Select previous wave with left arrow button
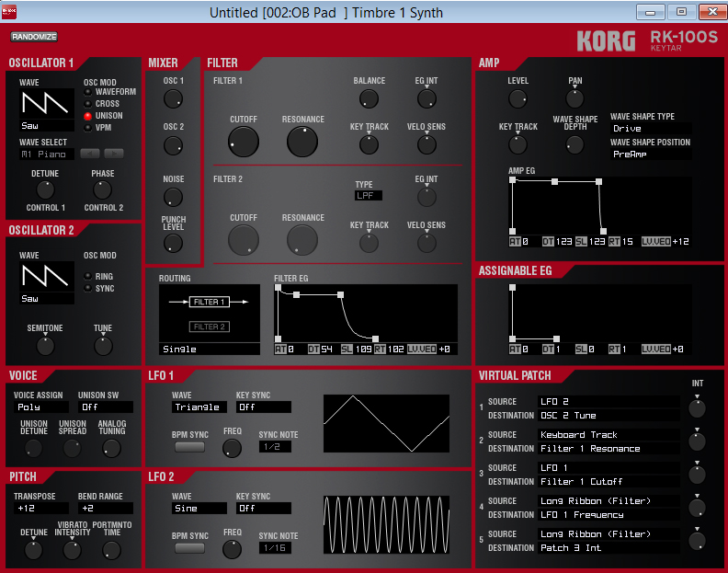This screenshot has width=728, height=573. point(90,154)
